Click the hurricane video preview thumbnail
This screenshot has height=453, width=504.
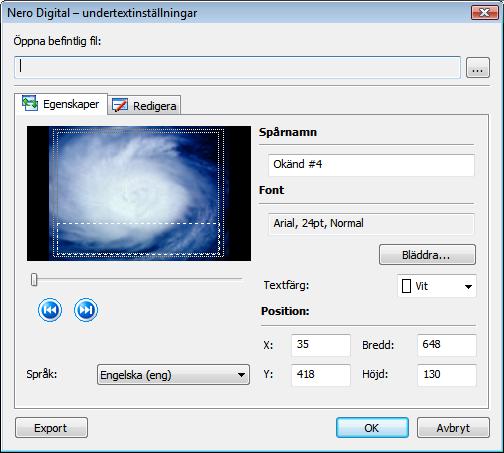point(139,193)
